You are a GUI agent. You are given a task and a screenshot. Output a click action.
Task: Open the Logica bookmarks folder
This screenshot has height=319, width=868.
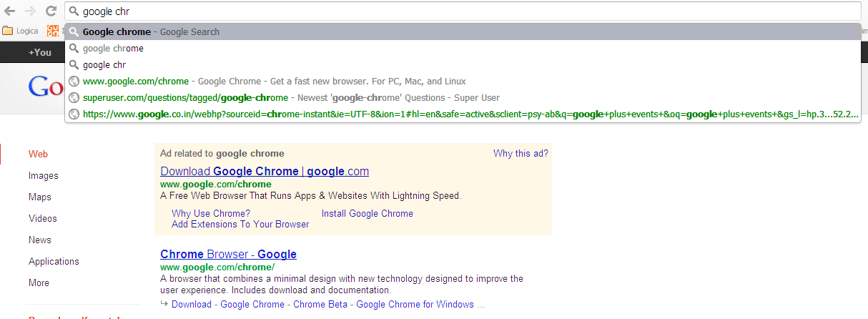20,31
